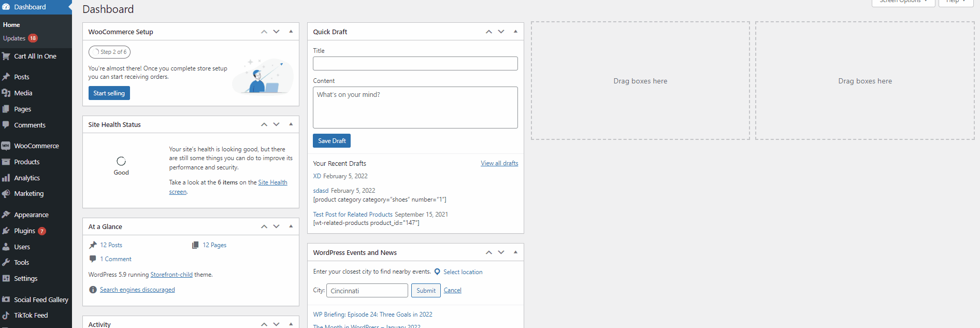Click the Plugins plug icon in sidebar
Image resolution: width=980 pixels, height=328 pixels.
pos(6,231)
